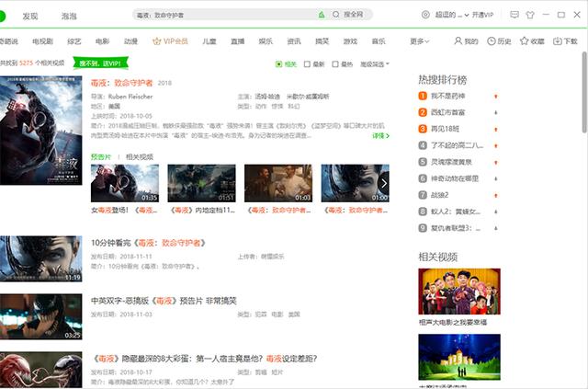This screenshot has width=588, height=389.
Task: Open the 动漫 (Anime) category
Action: 130,41
